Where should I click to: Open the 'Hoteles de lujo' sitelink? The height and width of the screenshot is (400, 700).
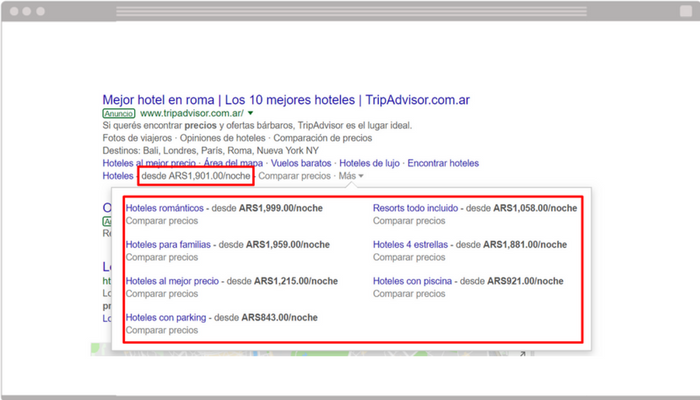[x=369, y=163]
